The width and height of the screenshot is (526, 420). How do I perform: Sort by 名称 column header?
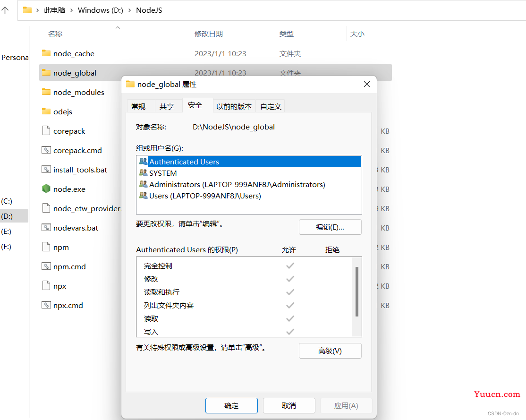[55, 34]
